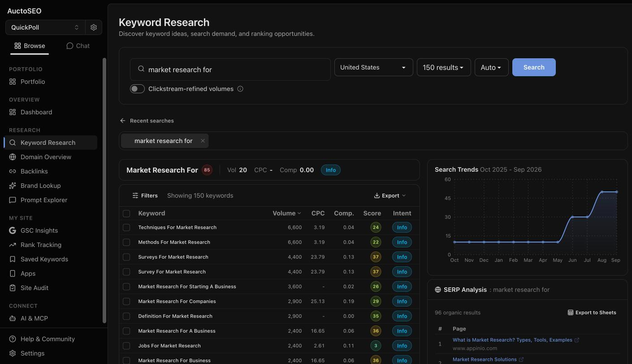The height and width of the screenshot is (364, 632).
Task: Open the QuickPoll project selector
Action: coord(45,27)
